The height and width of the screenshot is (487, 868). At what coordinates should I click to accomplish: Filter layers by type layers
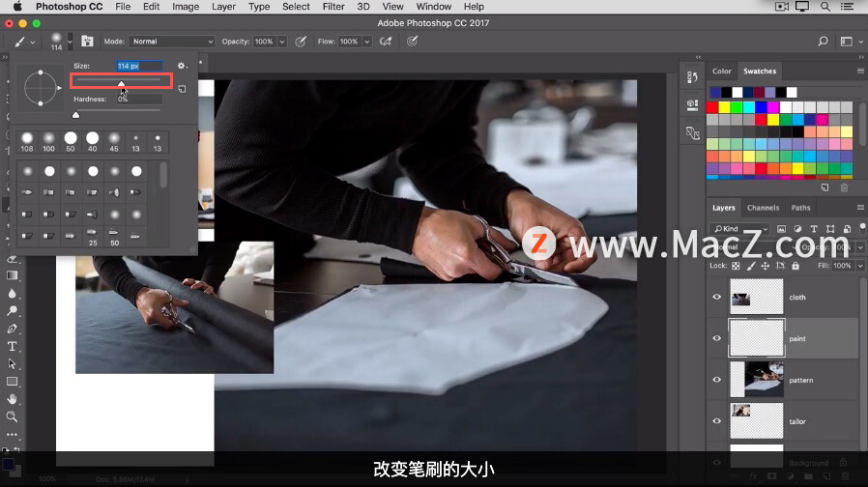click(x=814, y=229)
